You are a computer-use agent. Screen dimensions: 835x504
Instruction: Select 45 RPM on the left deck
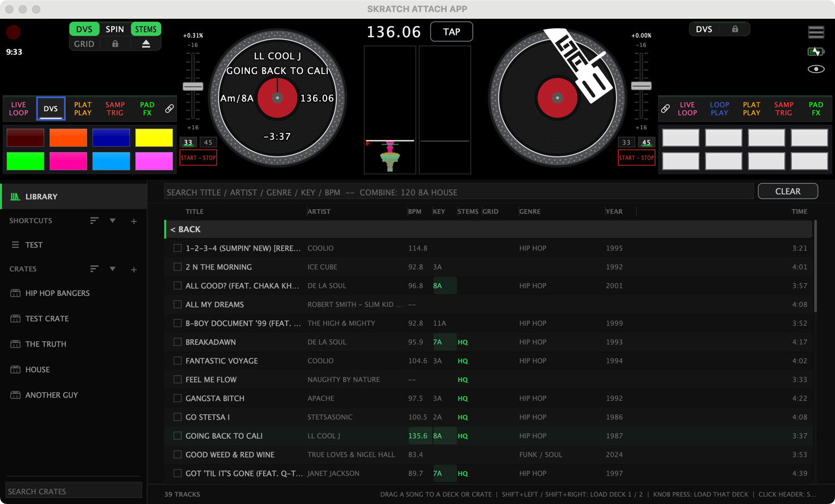(x=208, y=142)
